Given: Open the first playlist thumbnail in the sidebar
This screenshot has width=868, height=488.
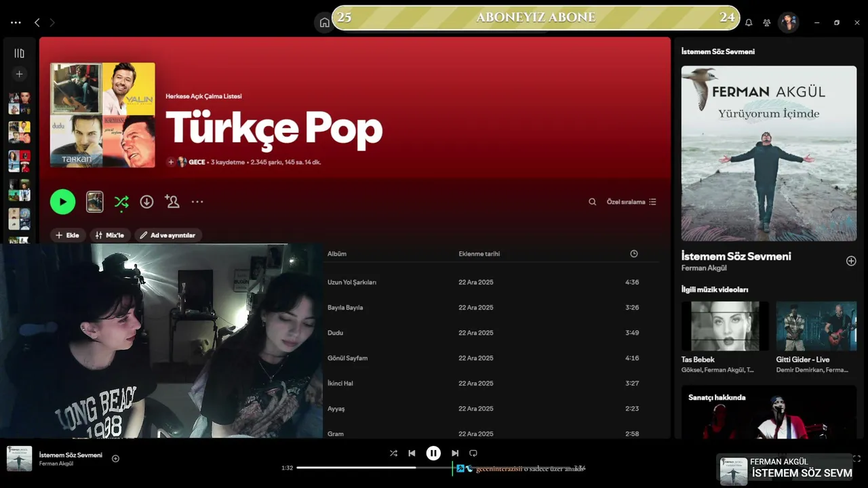Looking at the screenshot, I should 19,104.
